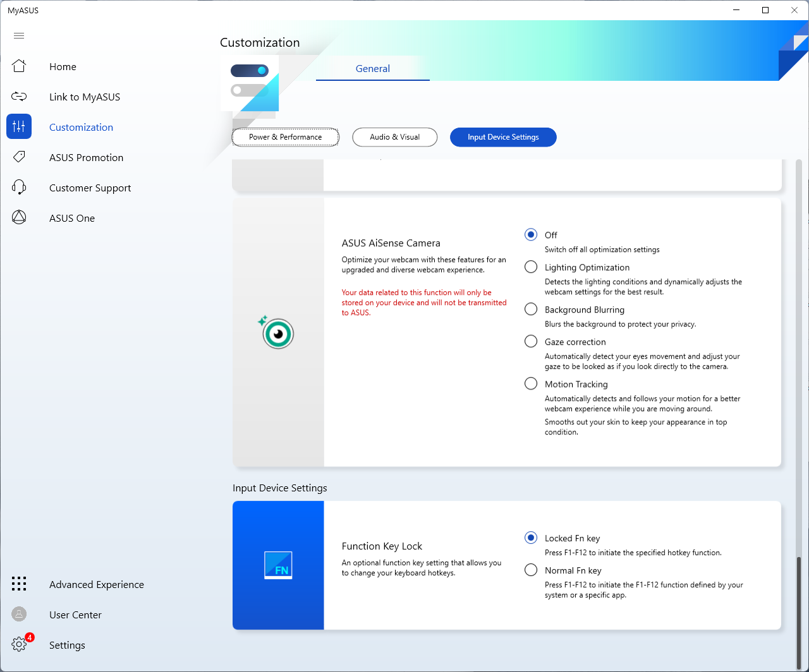Click the AiSense Camera eye icon
809x672 pixels.
pos(276,332)
